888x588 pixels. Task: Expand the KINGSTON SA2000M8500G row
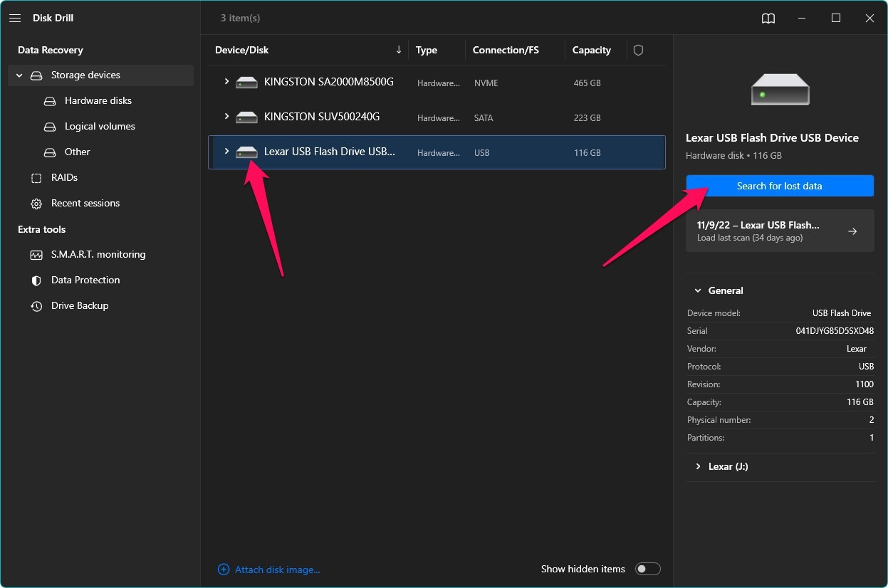click(x=226, y=82)
